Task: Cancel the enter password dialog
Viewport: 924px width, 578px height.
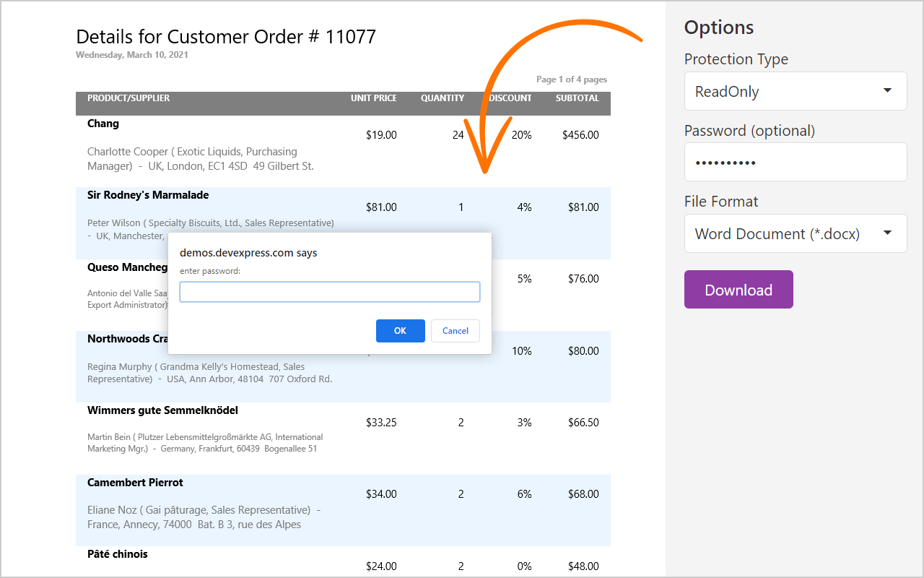Action: pyautogui.click(x=456, y=331)
